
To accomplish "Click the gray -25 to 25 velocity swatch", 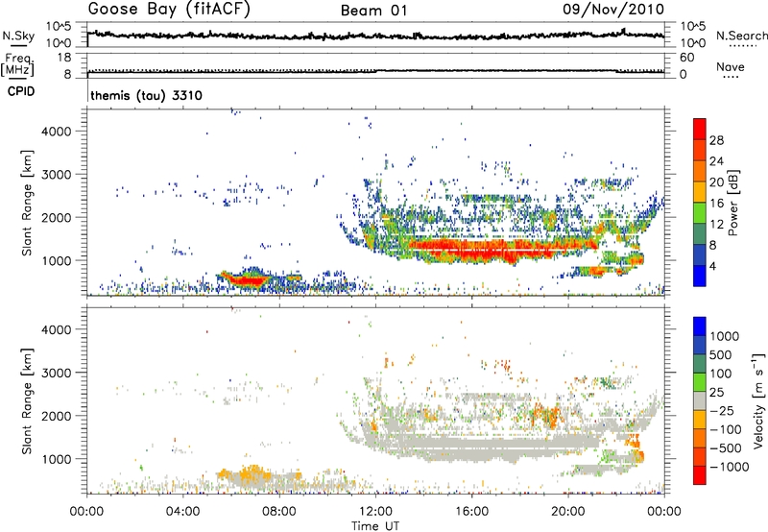I will [700, 401].
